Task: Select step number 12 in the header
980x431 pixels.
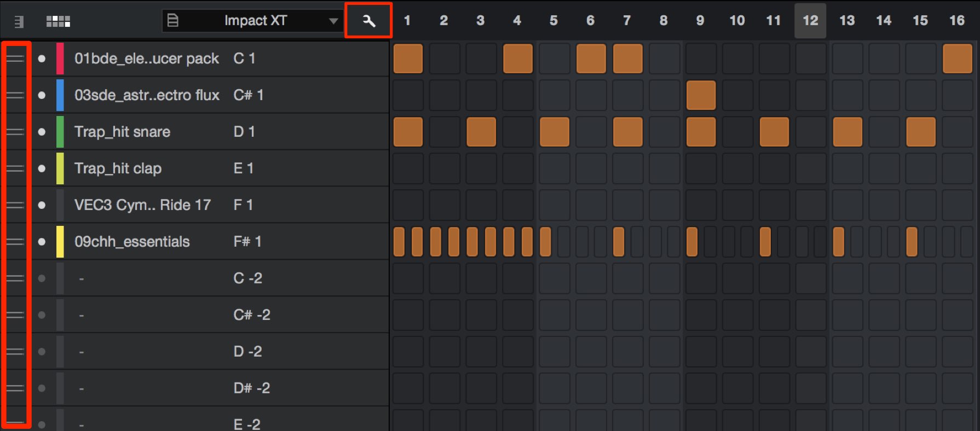Action: click(810, 21)
